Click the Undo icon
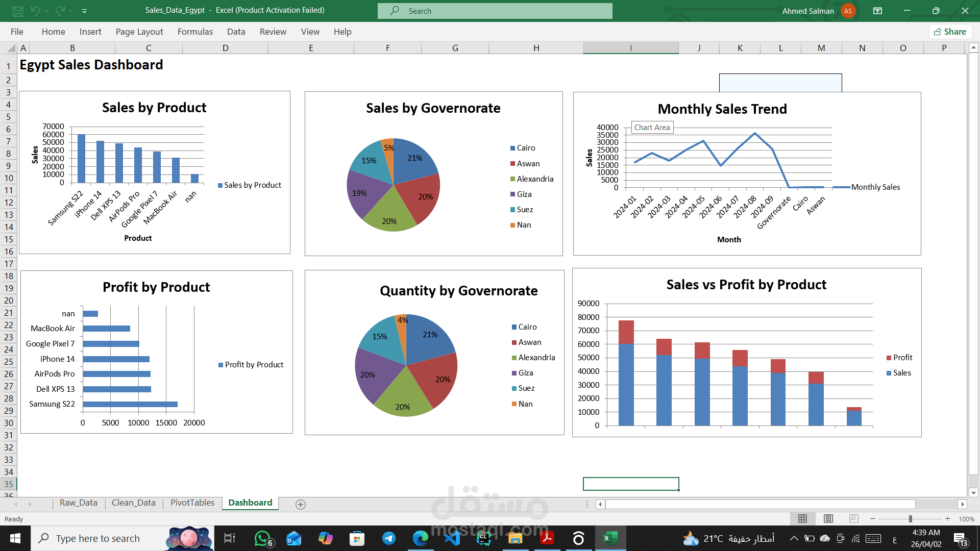Image resolution: width=980 pixels, height=551 pixels. coord(35,11)
